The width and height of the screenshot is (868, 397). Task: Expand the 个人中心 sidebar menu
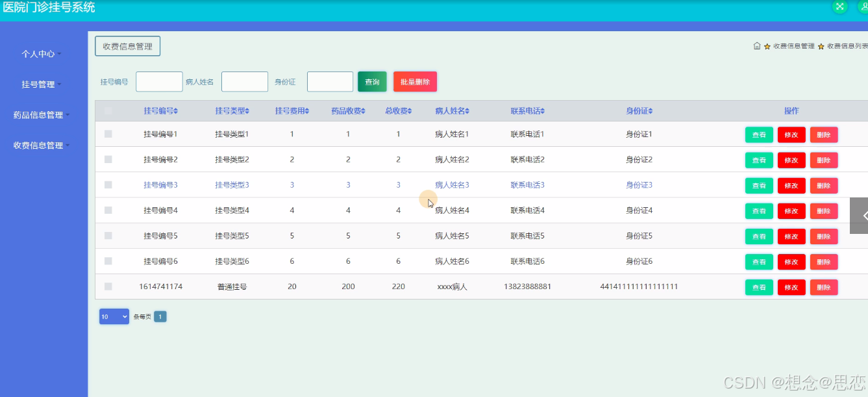coord(42,54)
